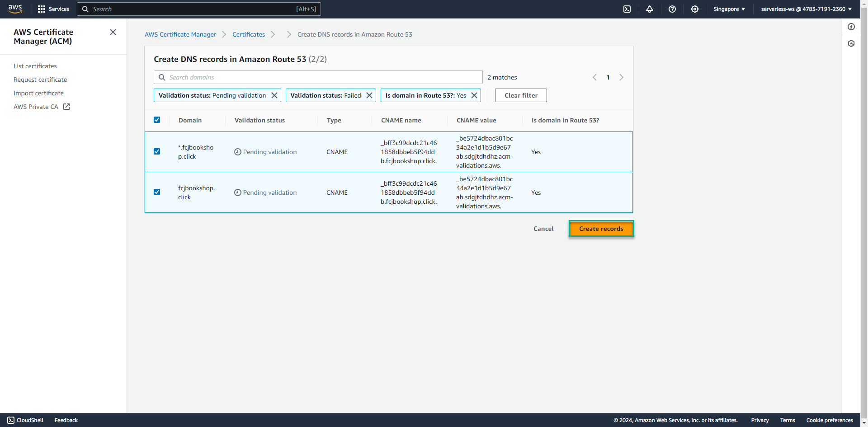This screenshot has width=868, height=427.
Task: Open Cookie preferences in the footer
Action: pyautogui.click(x=830, y=420)
